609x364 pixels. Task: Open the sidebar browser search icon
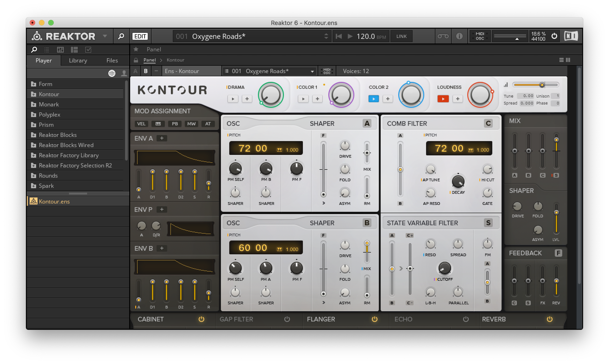click(x=34, y=50)
